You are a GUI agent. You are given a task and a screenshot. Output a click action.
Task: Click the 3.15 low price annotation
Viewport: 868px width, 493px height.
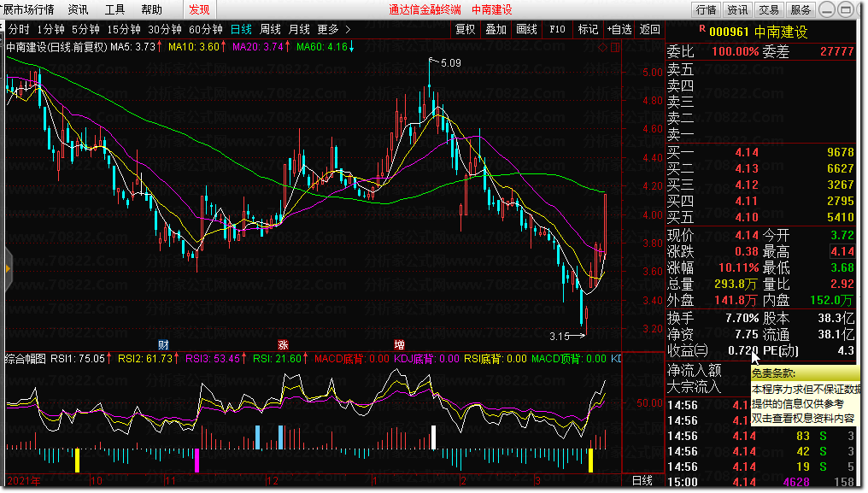559,337
